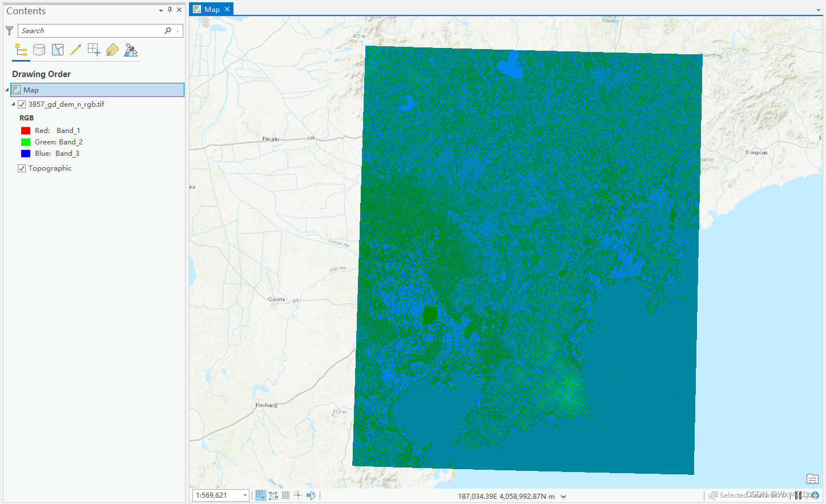The width and height of the screenshot is (826, 504).
Task: Switch to List By Drawing Order view
Action: click(x=21, y=50)
